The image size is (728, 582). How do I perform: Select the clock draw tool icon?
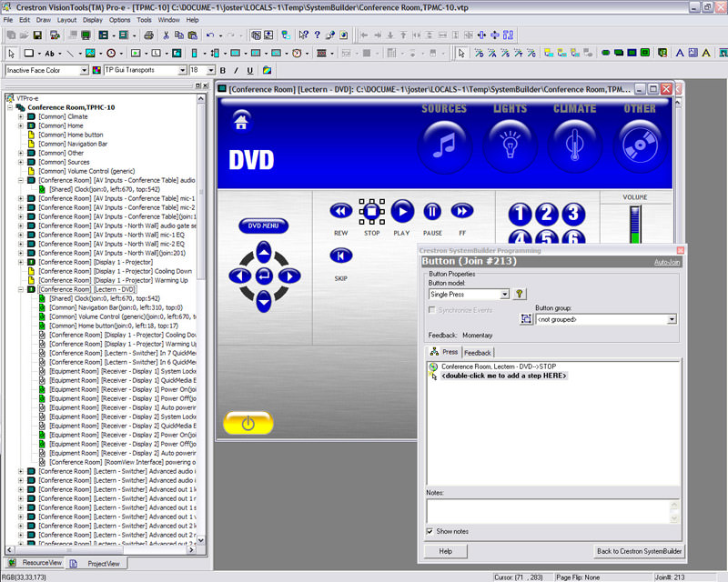[x=111, y=54]
